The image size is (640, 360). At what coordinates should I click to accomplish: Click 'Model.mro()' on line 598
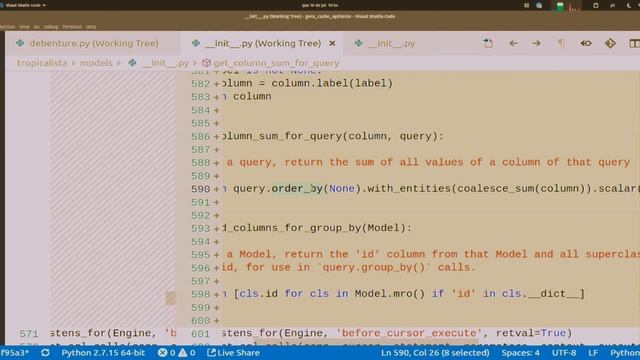coord(390,294)
